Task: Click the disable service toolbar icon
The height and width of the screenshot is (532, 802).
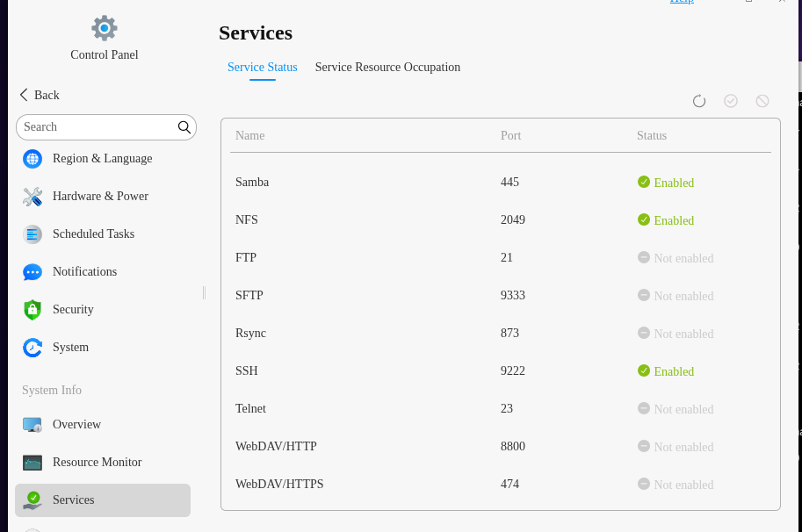Action: click(x=762, y=101)
